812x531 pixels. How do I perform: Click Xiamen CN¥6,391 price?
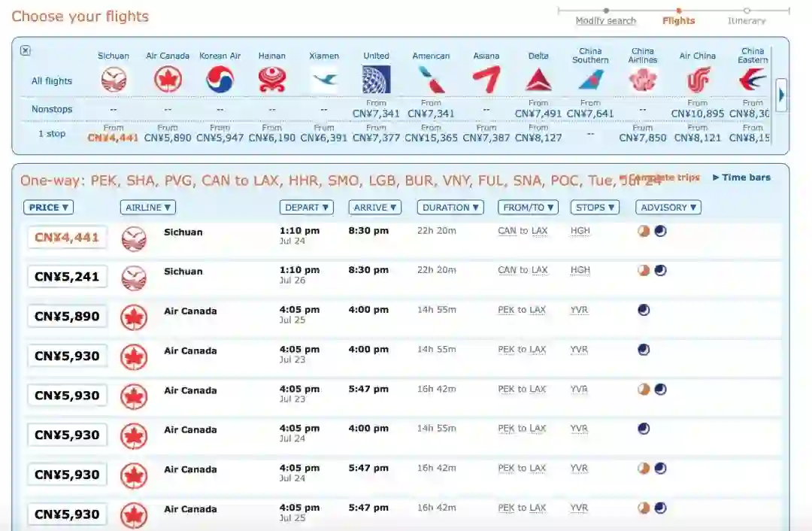pyautogui.click(x=323, y=138)
